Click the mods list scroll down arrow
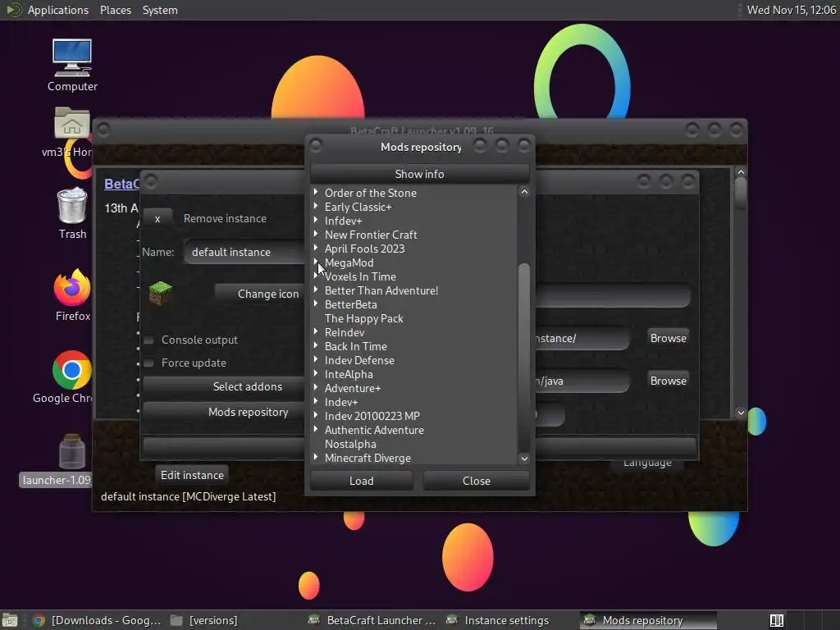 coord(524,458)
